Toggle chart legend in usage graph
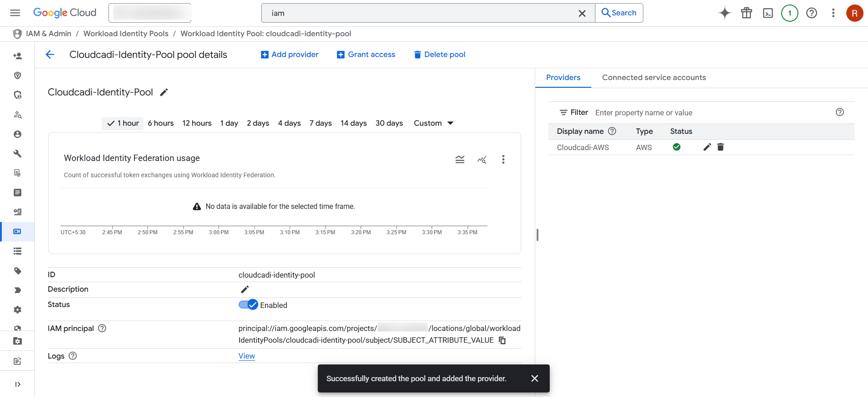Screen dimensions: 868x397 coord(460,160)
